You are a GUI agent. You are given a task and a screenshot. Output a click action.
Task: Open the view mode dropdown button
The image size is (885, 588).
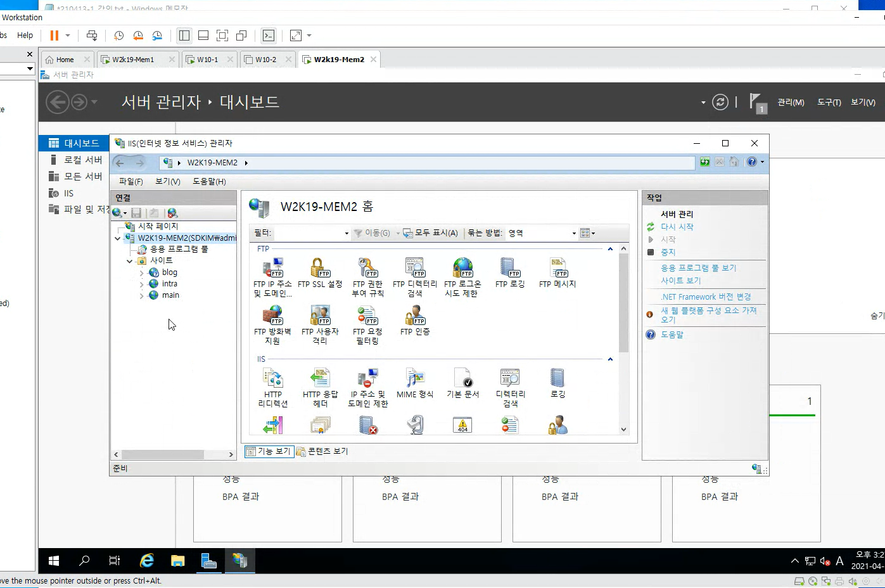(587, 233)
